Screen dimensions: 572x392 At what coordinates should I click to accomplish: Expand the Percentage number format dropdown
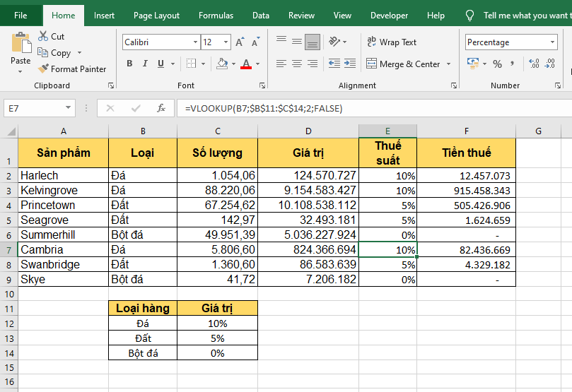click(552, 42)
